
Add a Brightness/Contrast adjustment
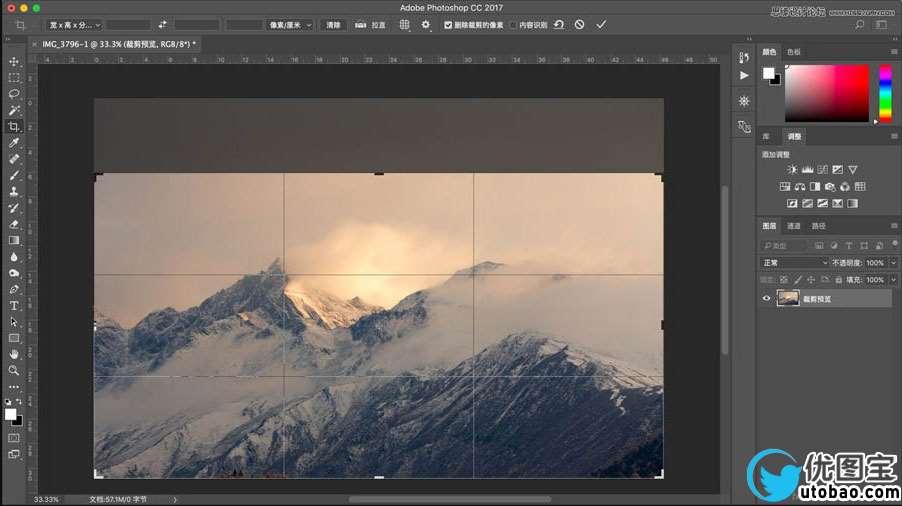pyautogui.click(x=792, y=170)
